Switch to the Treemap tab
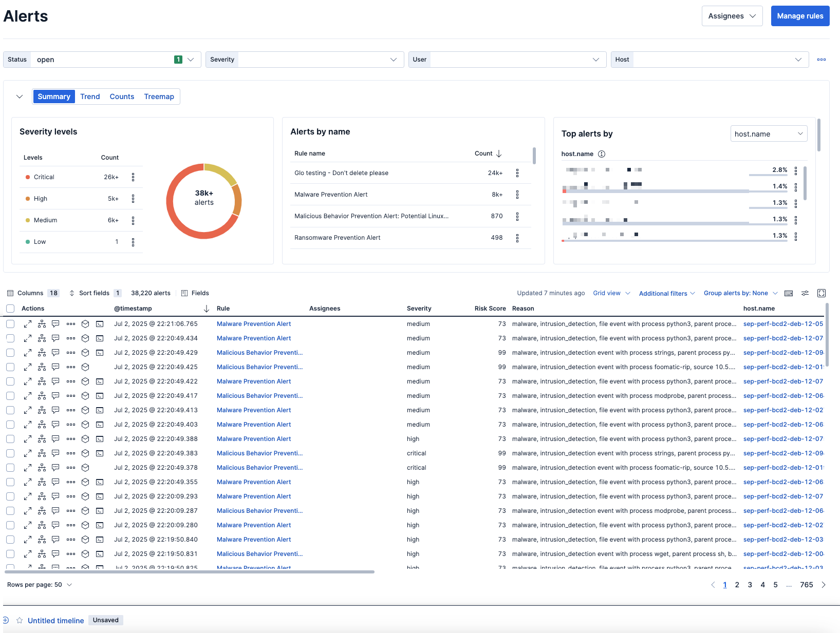This screenshot has width=840, height=633. (x=159, y=97)
